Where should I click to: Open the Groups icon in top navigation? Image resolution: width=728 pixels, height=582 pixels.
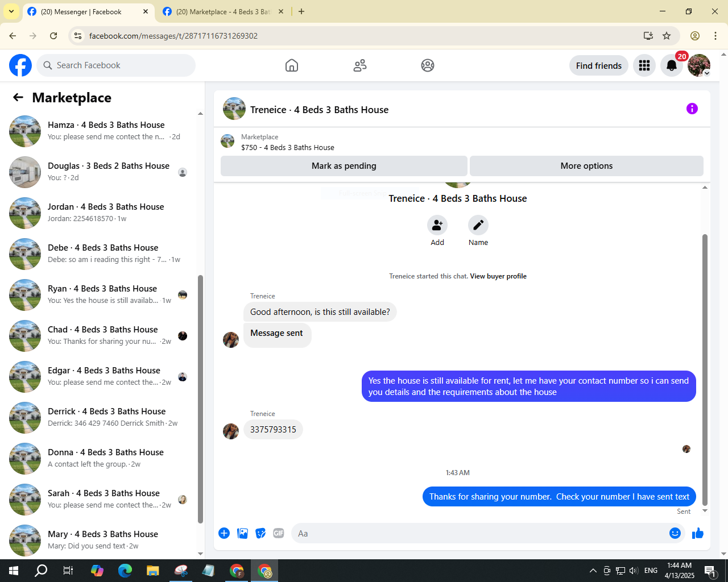click(428, 65)
